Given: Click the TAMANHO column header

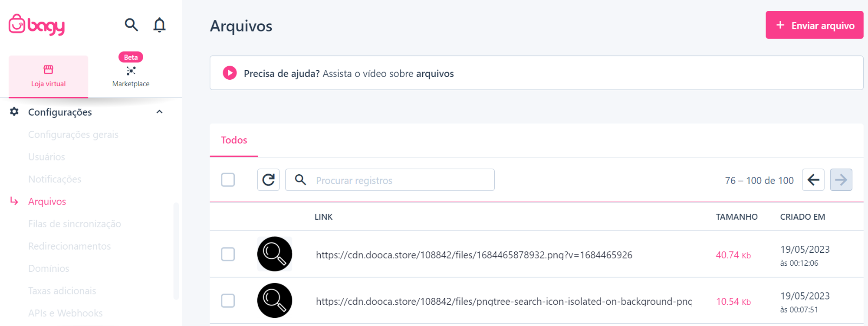Looking at the screenshot, I should coord(736,217).
